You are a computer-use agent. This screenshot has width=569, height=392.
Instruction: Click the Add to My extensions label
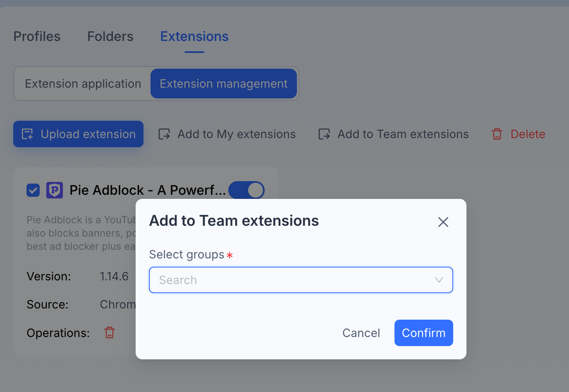click(237, 134)
